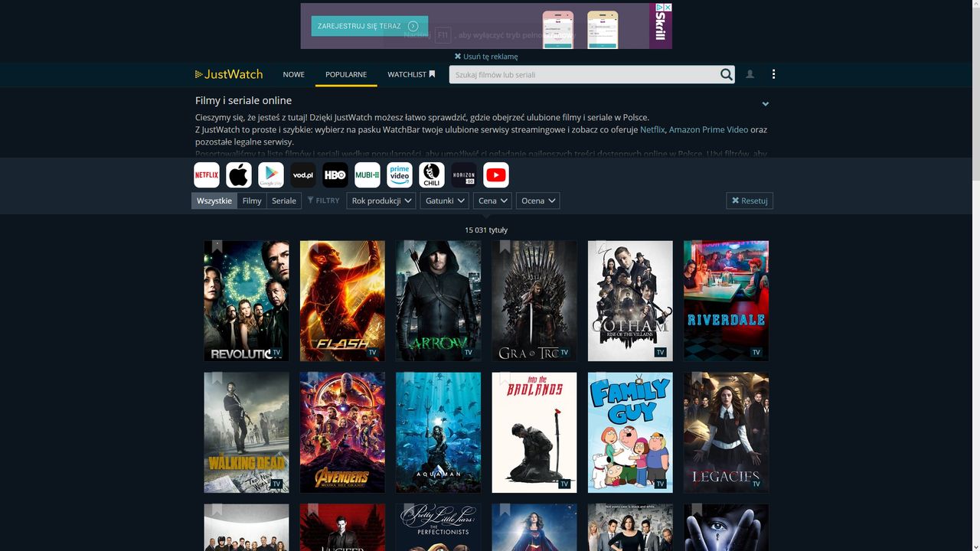Open the Family Guy poster

pyautogui.click(x=630, y=432)
